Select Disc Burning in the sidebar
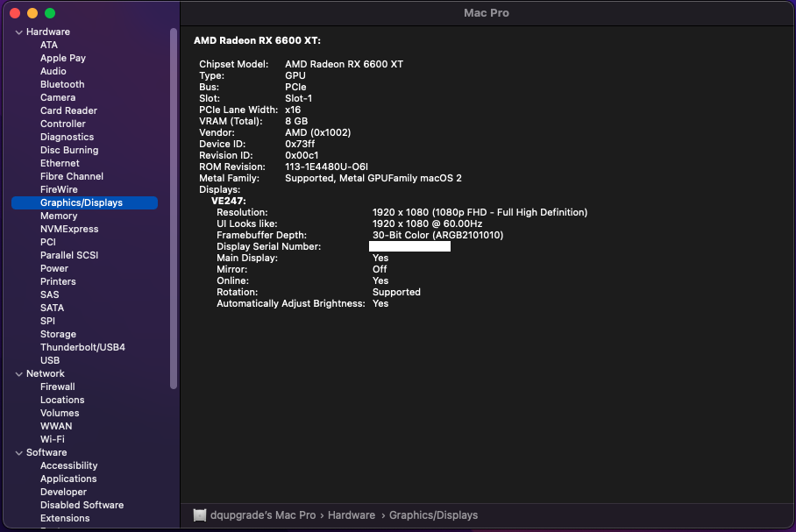This screenshot has height=532, width=796. (69, 150)
